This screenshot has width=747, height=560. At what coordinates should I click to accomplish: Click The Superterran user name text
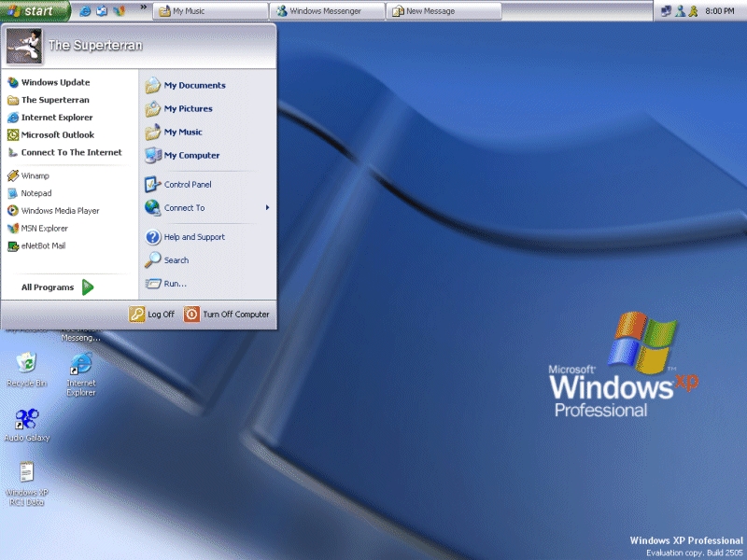click(95, 45)
